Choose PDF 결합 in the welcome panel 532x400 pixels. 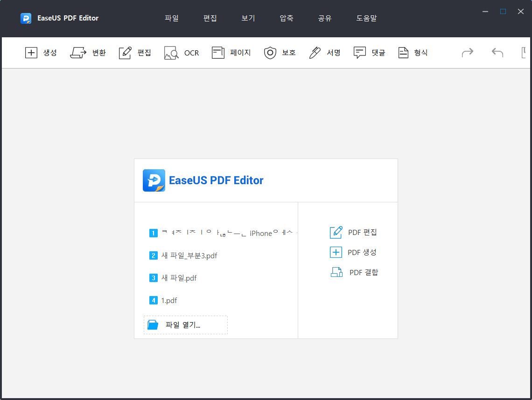(x=354, y=273)
